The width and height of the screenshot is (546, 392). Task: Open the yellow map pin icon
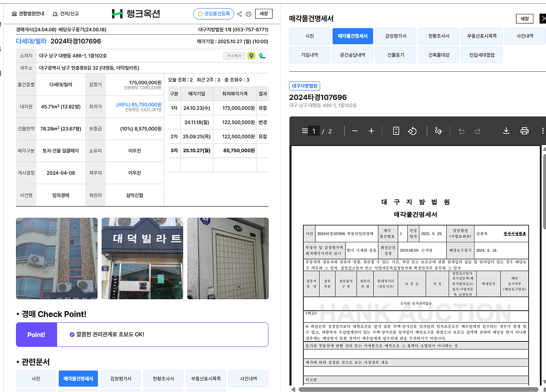click(x=251, y=56)
